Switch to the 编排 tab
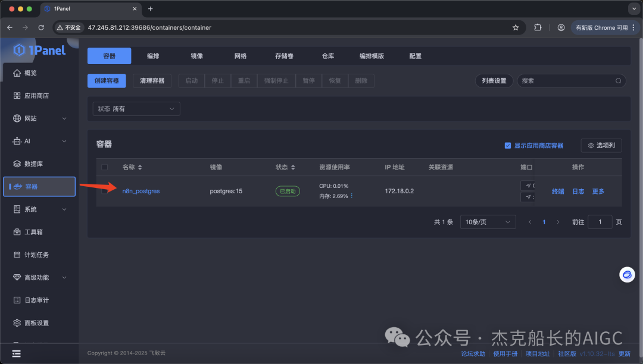Screen dimensions: 643x364 tap(153, 56)
